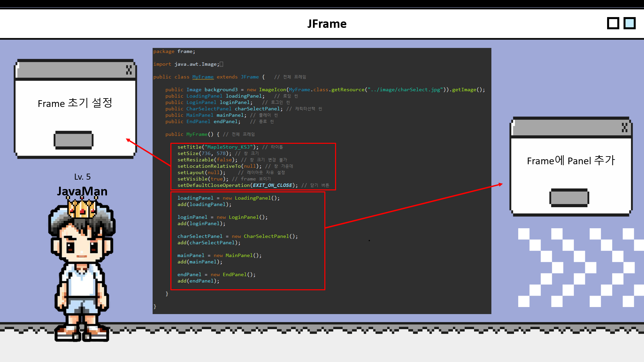Click the 'add(endPanel);' code line

click(198, 281)
